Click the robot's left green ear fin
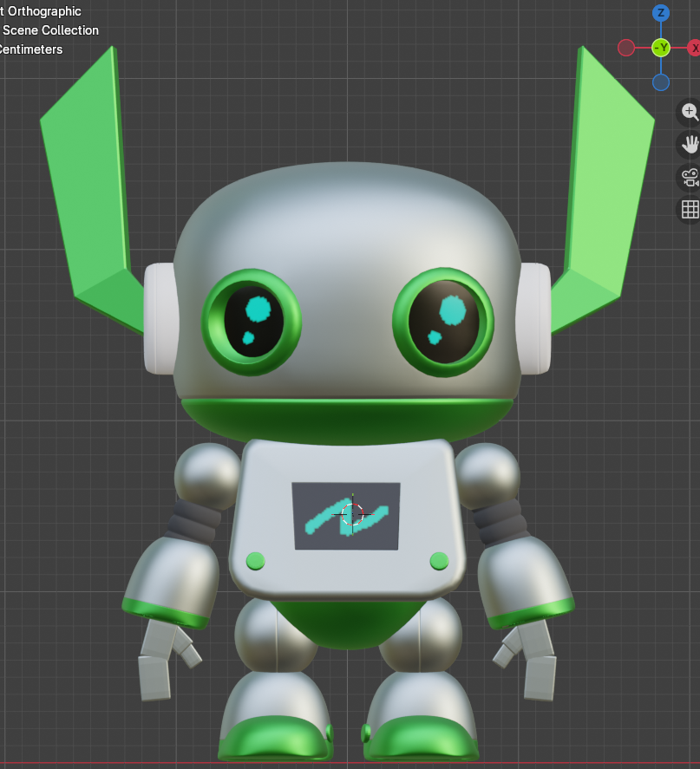Image resolution: width=700 pixels, height=769 pixels. tap(92, 190)
